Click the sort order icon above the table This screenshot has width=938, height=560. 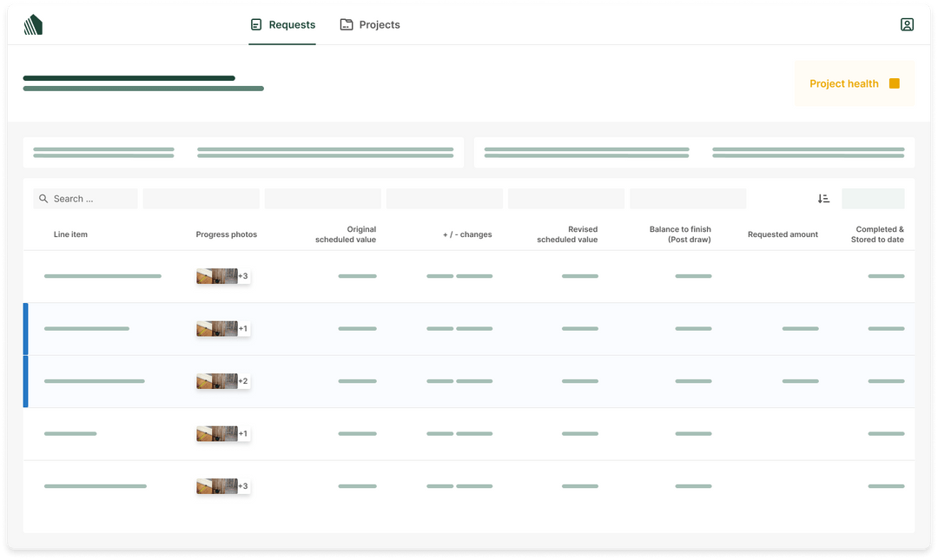click(823, 198)
